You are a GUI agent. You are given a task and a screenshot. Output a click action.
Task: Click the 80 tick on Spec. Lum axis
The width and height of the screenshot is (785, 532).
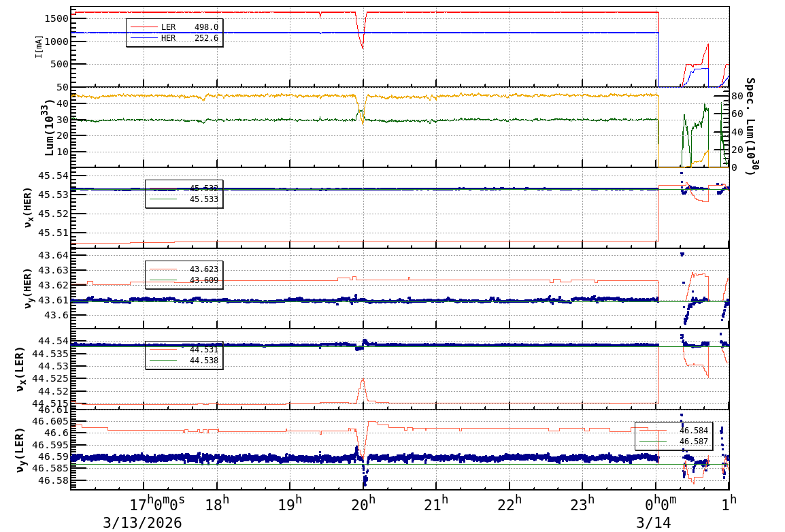[x=737, y=96]
